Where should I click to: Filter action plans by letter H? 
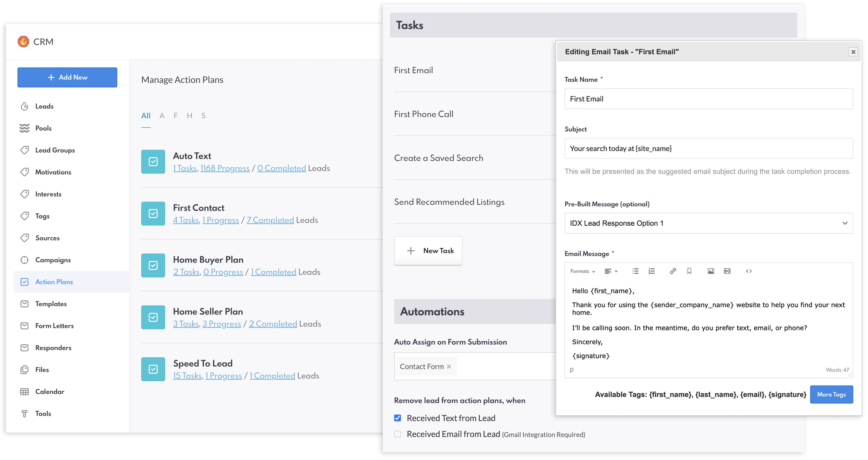point(189,116)
